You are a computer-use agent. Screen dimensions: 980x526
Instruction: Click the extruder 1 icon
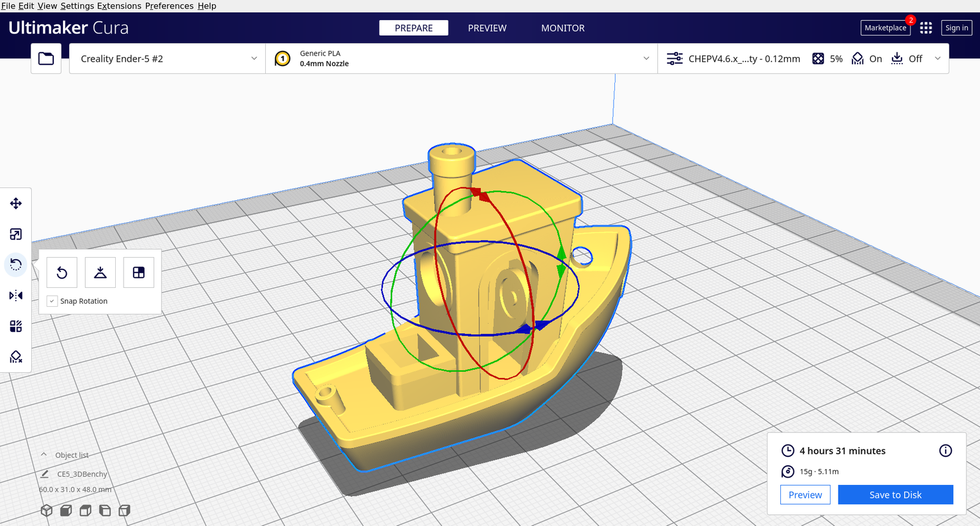click(282, 59)
